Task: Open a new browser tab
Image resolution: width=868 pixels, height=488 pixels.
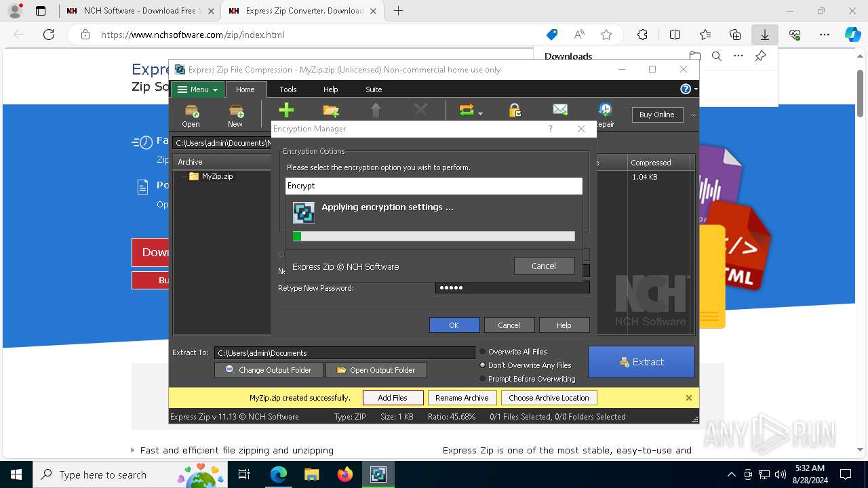Action: point(398,11)
